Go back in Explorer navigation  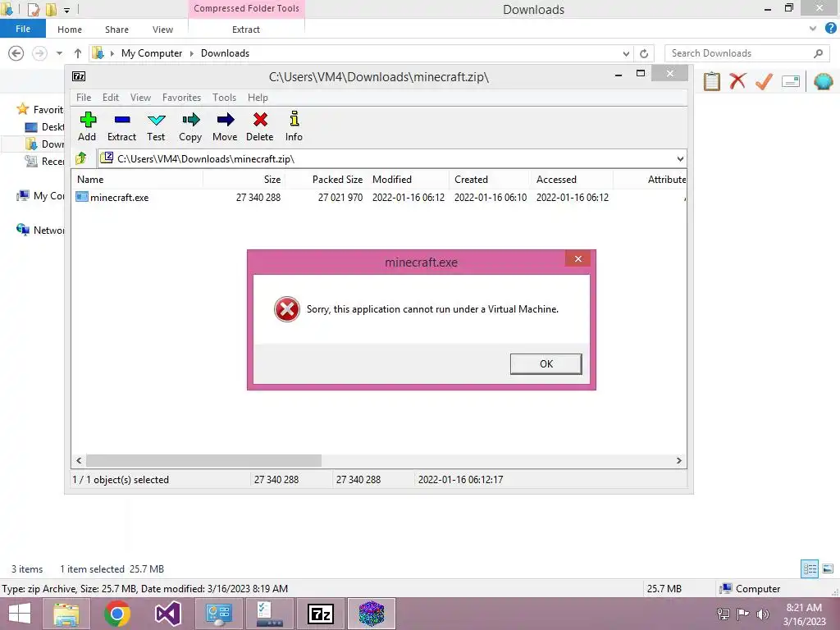point(16,53)
